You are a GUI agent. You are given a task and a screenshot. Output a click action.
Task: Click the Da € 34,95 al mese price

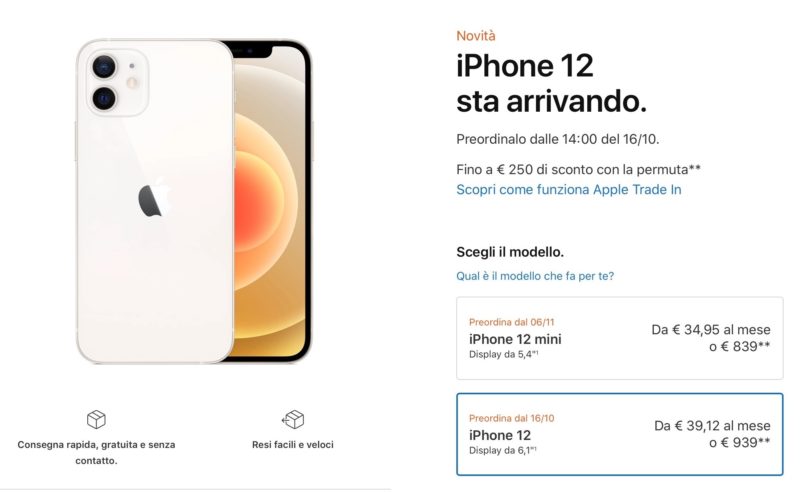click(x=711, y=330)
